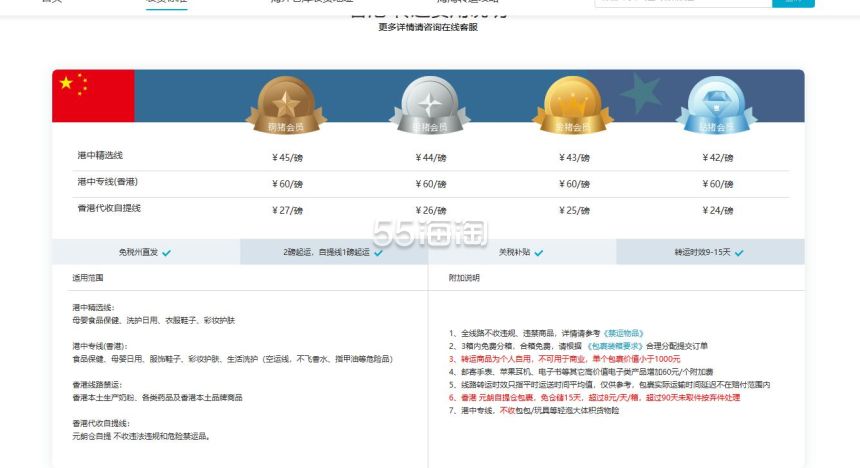Select the 港中精选线 row label
Viewport: 860px width, 468px height.
[x=99, y=156]
